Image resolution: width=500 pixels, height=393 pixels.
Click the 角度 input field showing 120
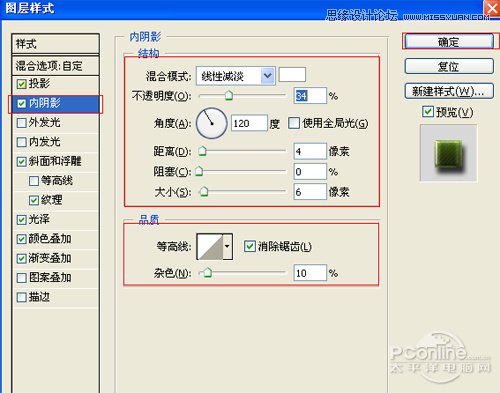[249, 123]
